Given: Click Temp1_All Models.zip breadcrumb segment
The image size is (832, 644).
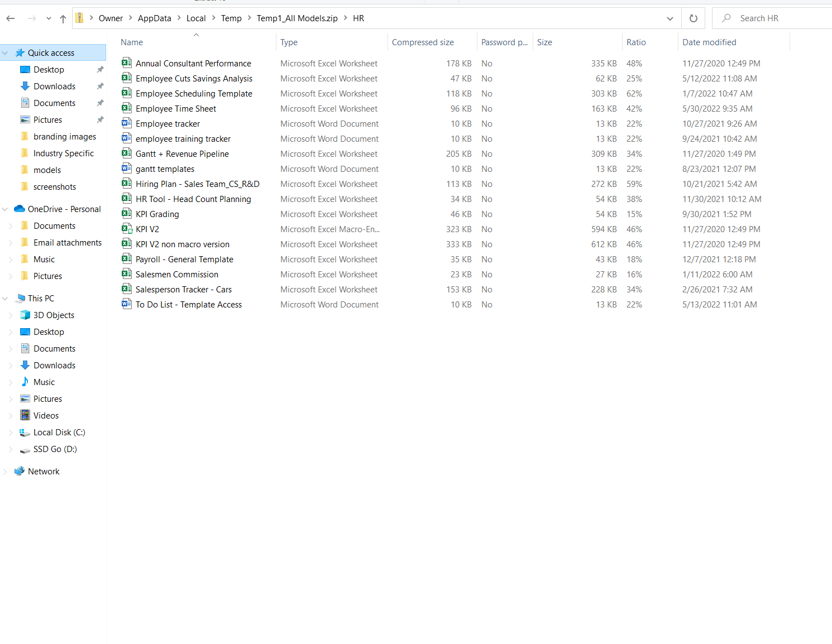Looking at the screenshot, I should click(x=297, y=18).
